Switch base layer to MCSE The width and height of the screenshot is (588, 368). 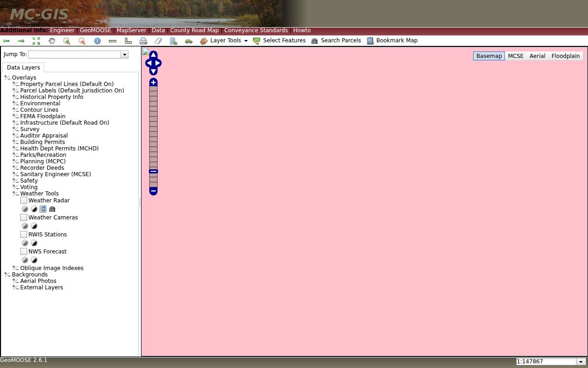tap(515, 56)
